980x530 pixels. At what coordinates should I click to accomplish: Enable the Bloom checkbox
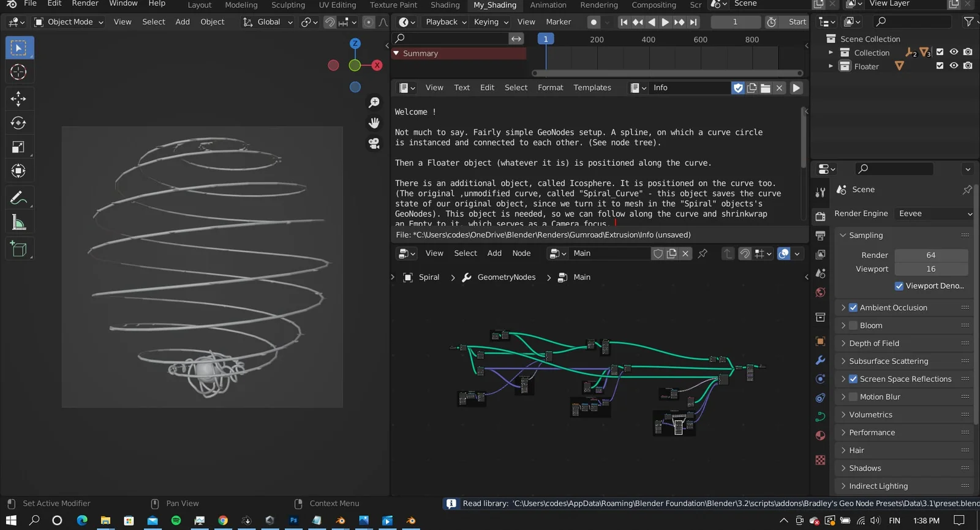click(x=853, y=326)
